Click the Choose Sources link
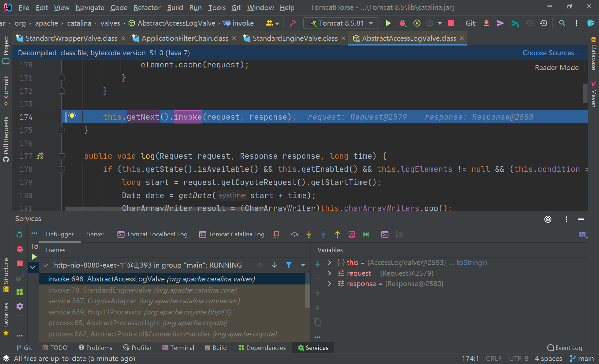 (x=551, y=53)
